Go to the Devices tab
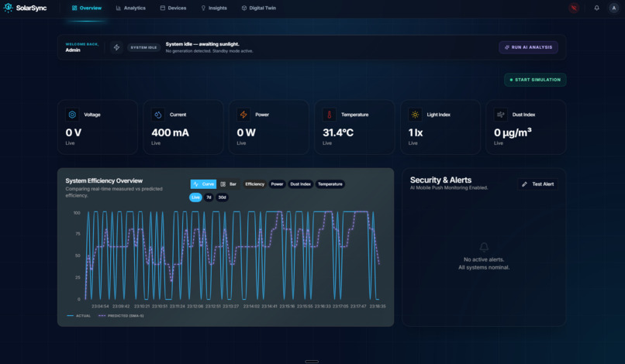Screen dimensions: 625x364 click(174, 8)
